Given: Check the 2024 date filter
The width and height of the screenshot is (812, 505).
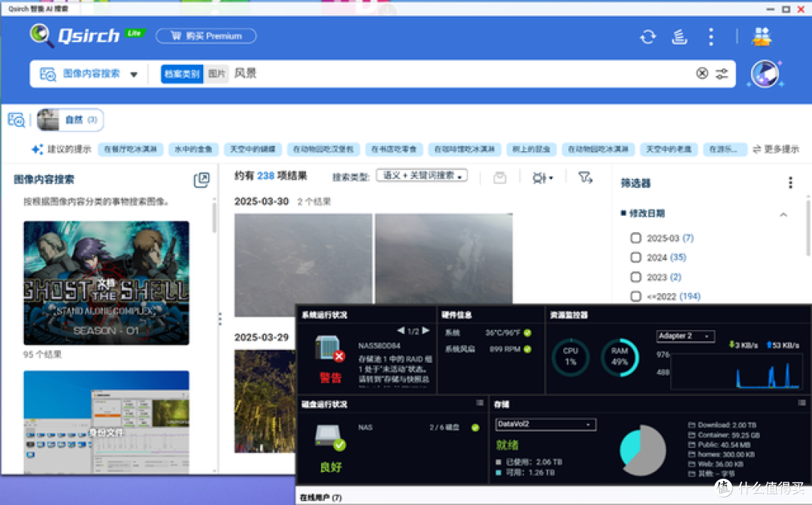Looking at the screenshot, I should tap(636, 257).
